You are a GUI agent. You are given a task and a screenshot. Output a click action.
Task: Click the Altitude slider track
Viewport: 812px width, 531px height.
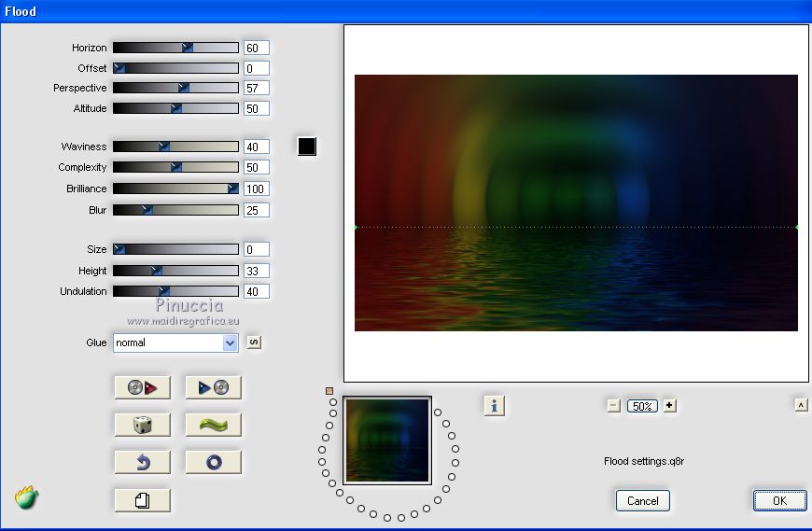pyautogui.click(x=175, y=108)
